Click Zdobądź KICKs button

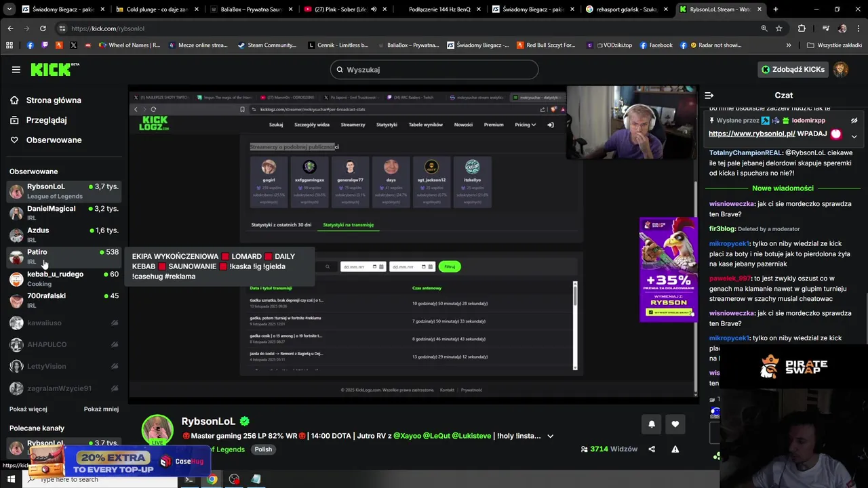pos(793,70)
